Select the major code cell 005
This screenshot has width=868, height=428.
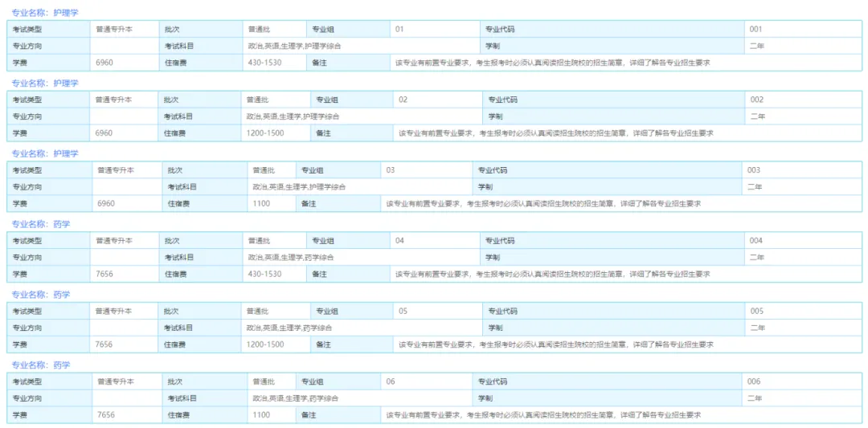756,312
